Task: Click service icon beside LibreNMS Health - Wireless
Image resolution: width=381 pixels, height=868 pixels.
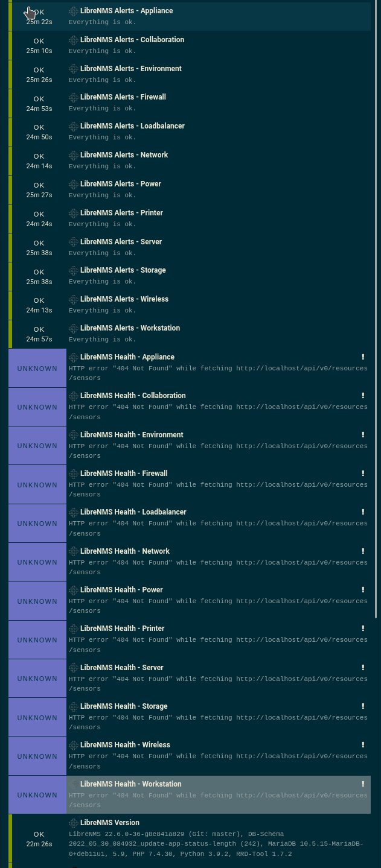Action: click(73, 746)
